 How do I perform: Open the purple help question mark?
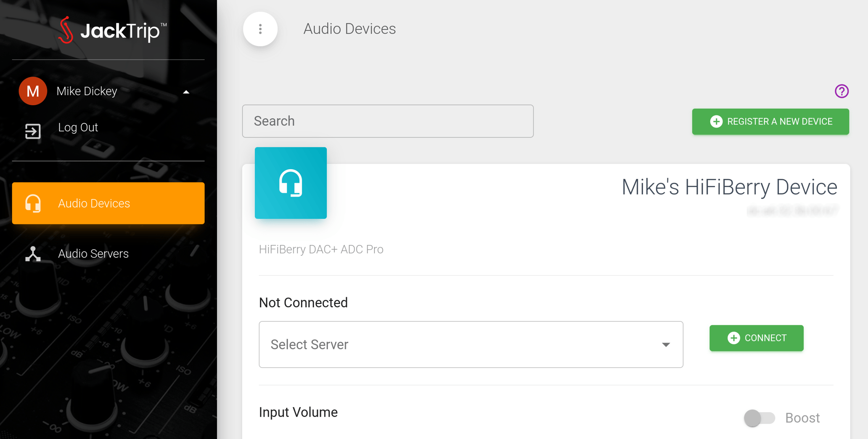coord(842,91)
